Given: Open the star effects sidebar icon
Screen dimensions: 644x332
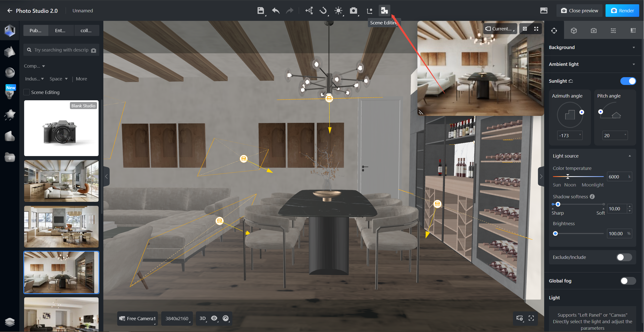Looking at the screenshot, I should tap(10, 115).
